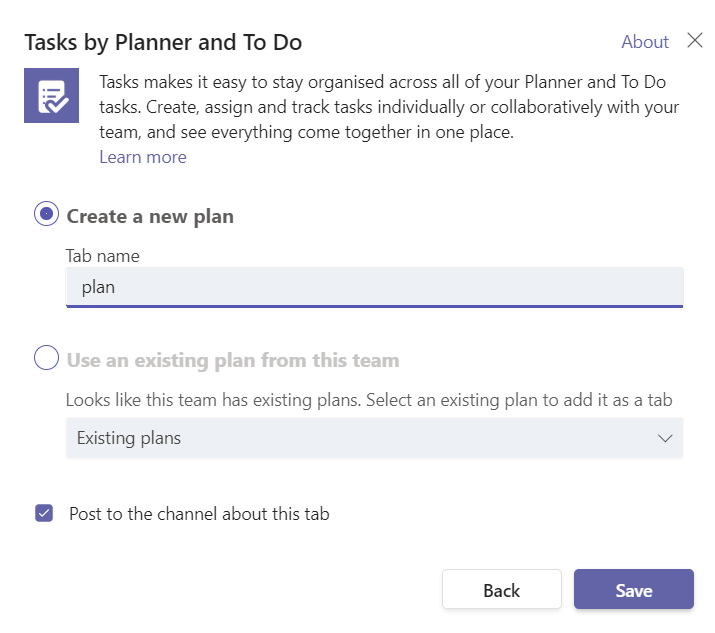
Task: Click the Tasks description paragraph
Action: pyautogui.click(x=389, y=107)
